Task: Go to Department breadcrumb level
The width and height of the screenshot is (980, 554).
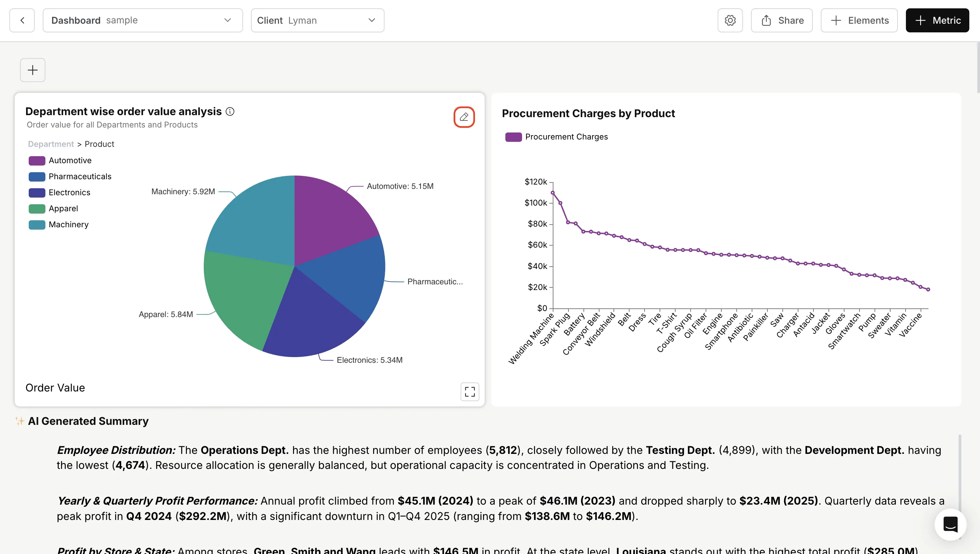Action: pyautogui.click(x=51, y=144)
